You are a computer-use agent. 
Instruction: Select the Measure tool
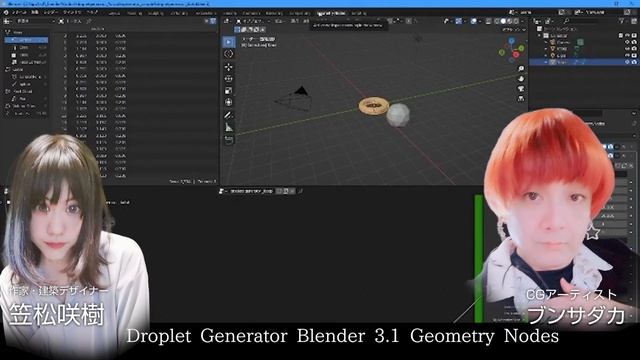[x=229, y=128]
